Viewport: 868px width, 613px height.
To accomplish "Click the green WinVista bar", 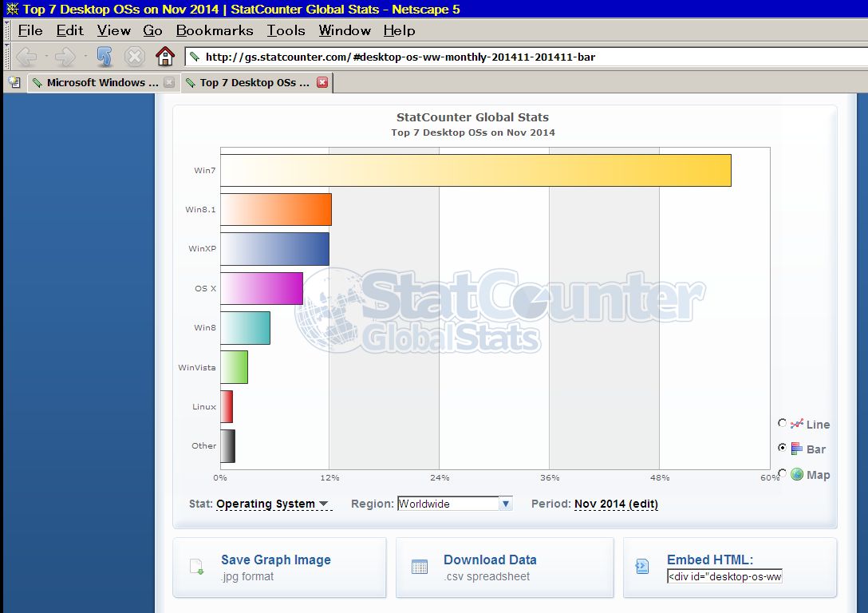I will point(235,367).
